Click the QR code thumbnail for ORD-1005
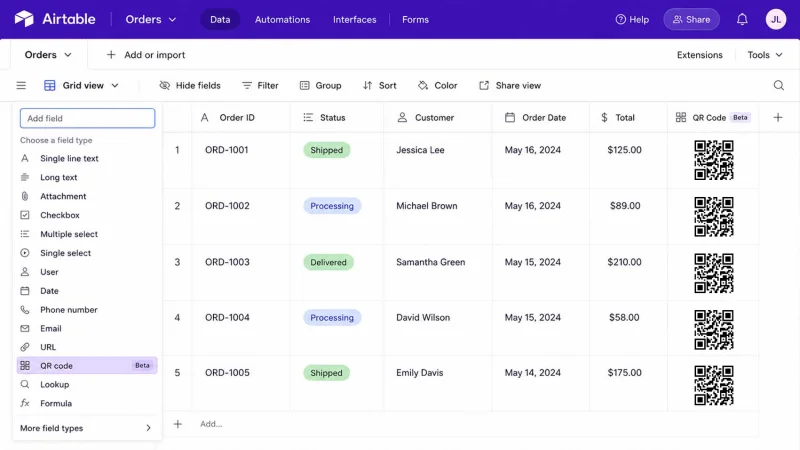Viewport: 800px width, 450px height. (713, 385)
